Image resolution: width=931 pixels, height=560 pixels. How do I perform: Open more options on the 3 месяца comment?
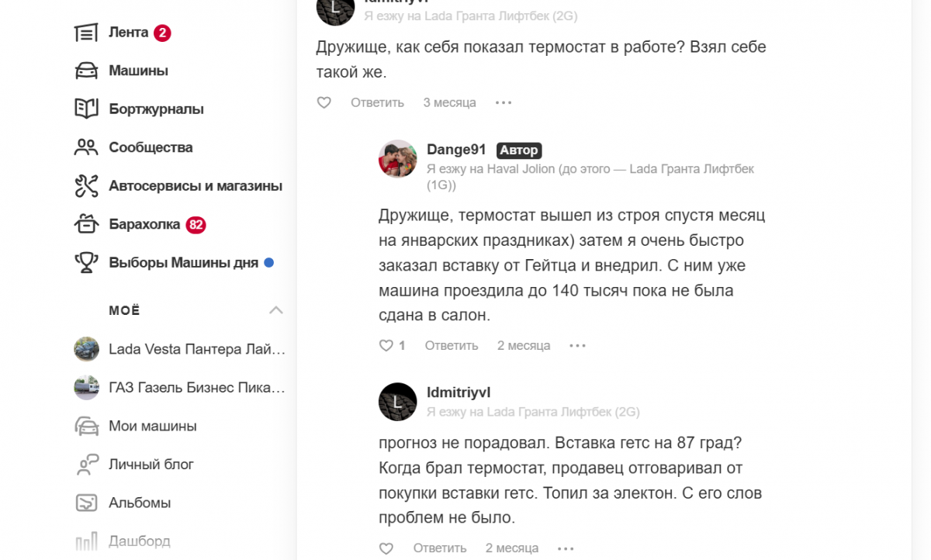pos(504,102)
